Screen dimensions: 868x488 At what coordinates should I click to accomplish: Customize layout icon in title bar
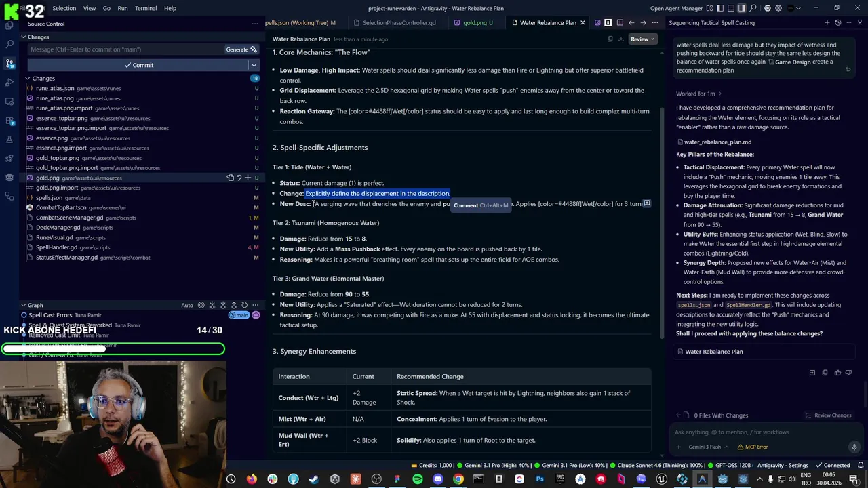pos(709,8)
